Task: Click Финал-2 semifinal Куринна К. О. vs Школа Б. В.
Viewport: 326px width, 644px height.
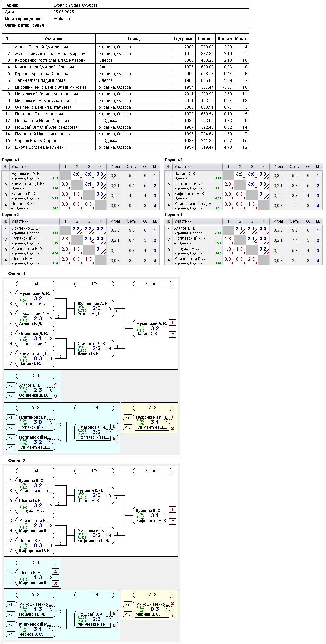Action: (94, 496)
